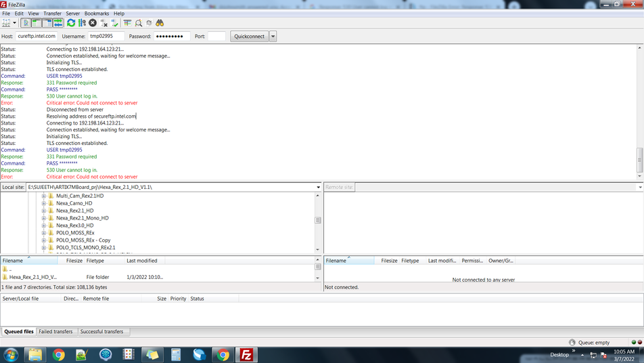644x363 pixels.
Task: Sort local files by Last modified column
Action: pos(144,261)
